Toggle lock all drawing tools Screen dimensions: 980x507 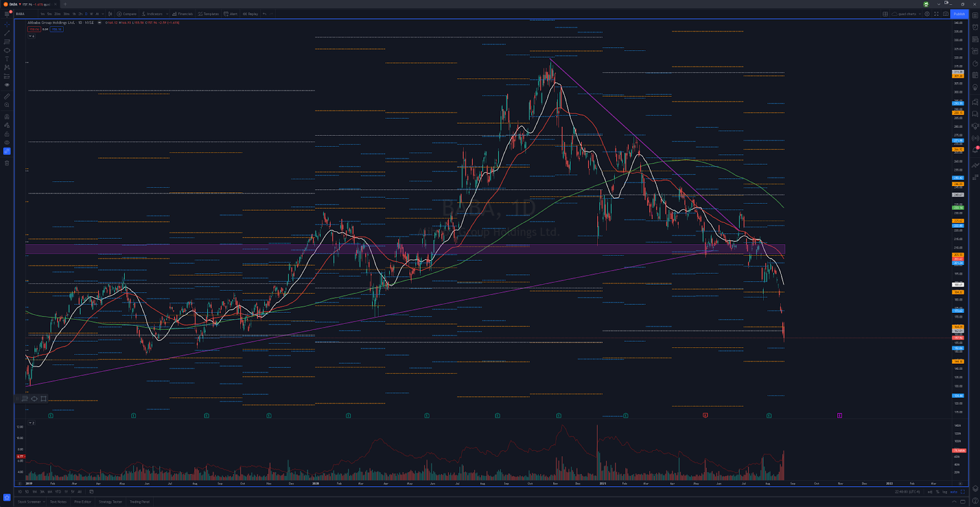click(7, 133)
